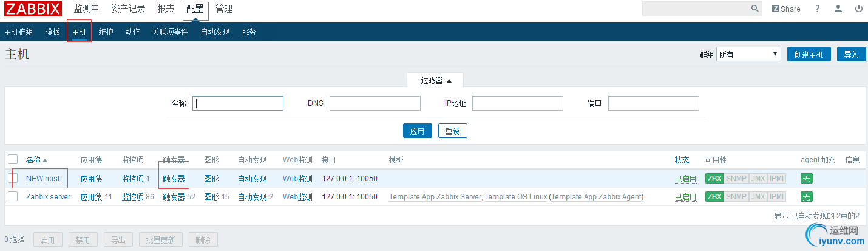The height and width of the screenshot is (251, 868).
Task: Open the user profile icon
Action: [x=838, y=9]
